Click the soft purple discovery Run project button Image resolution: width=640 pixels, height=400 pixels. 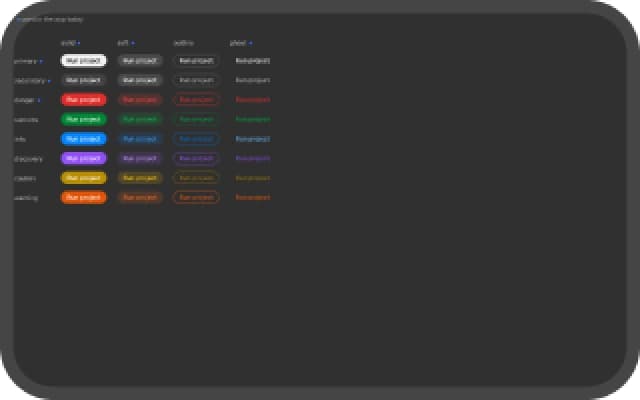click(x=140, y=158)
